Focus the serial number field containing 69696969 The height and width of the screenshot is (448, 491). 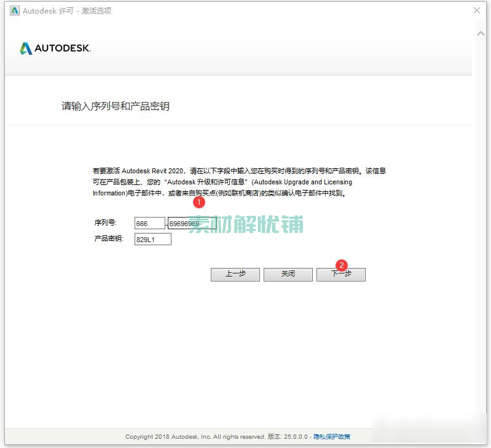click(192, 223)
